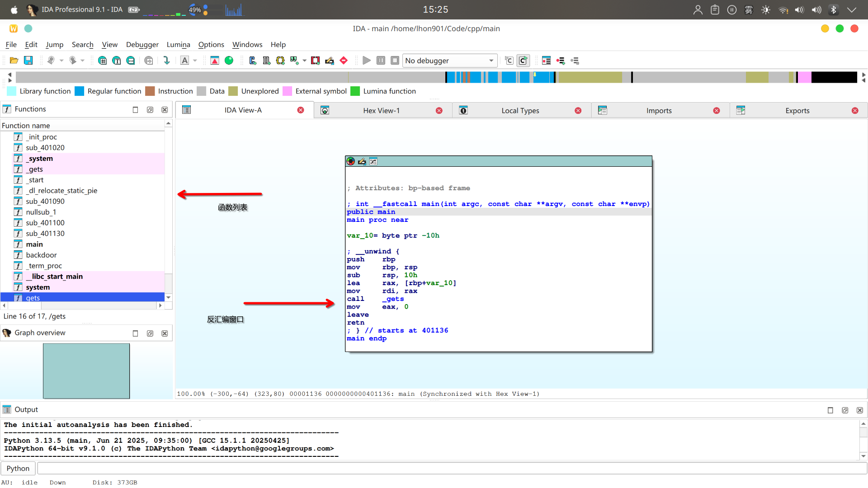Click the Regular function color swatch
Screen dimensions: 868x488
80,91
